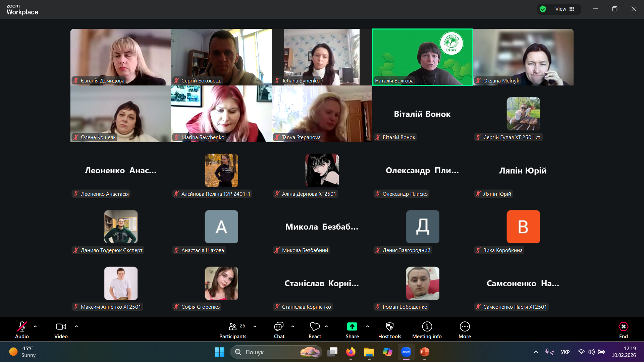Viewport: 644px width, 362px height.
Task: Click the red End meeting button
Action: (623, 326)
